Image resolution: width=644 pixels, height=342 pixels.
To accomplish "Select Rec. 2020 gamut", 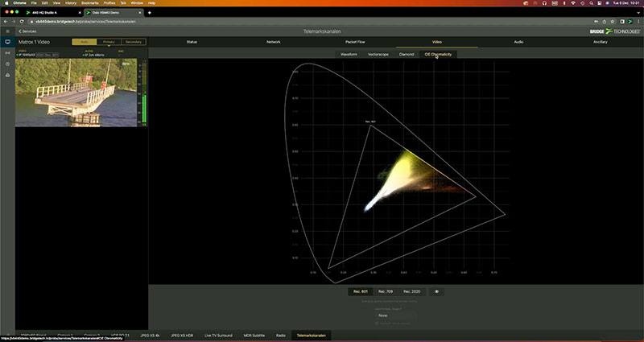I will (x=411, y=291).
